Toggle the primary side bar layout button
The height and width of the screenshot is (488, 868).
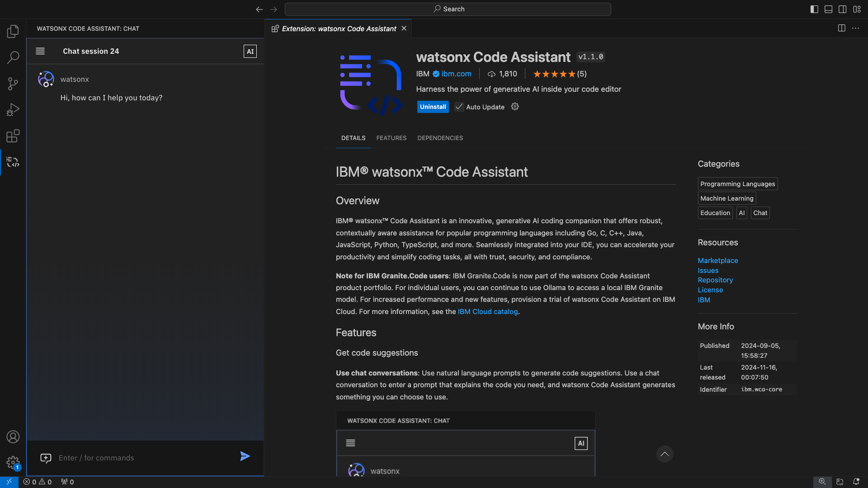(x=814, y=9)
